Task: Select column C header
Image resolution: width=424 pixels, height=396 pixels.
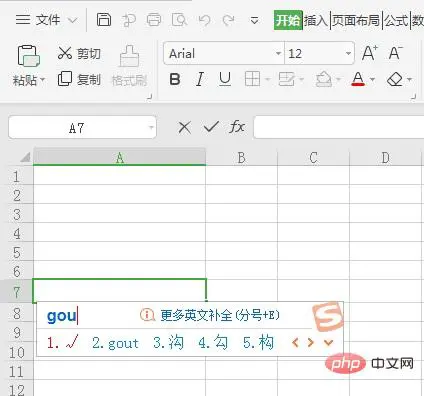Action: 313,157
